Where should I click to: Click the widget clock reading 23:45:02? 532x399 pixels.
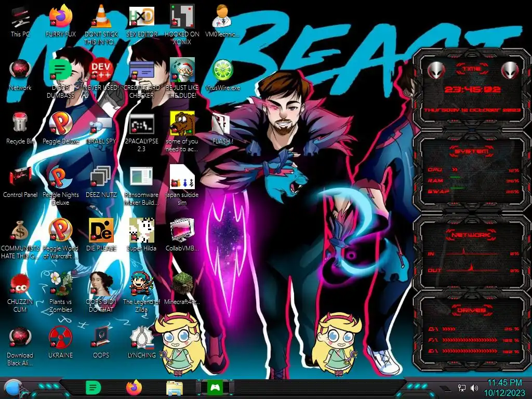pos(472,89)
